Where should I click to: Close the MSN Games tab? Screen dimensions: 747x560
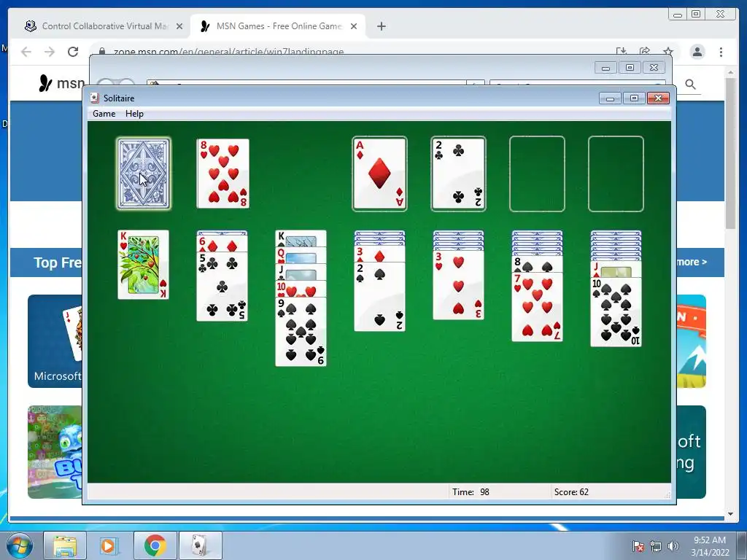point(354,26)
